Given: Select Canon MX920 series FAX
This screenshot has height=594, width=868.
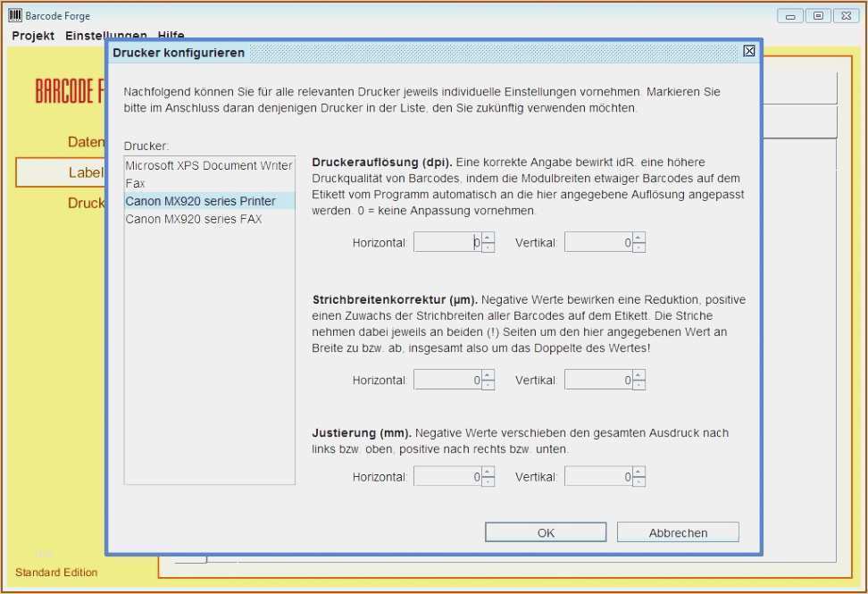Looking at the screenshot, I should 209,219.
